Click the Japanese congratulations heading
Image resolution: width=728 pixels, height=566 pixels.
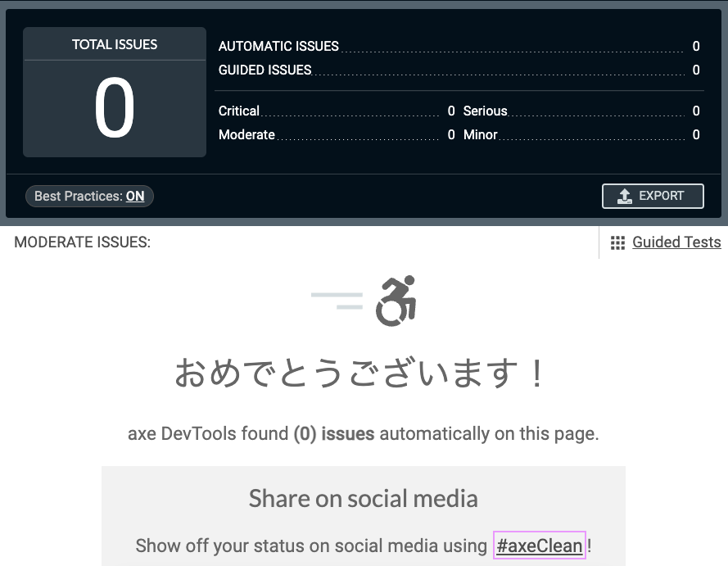pyautogui.click(x=364, y=373)
